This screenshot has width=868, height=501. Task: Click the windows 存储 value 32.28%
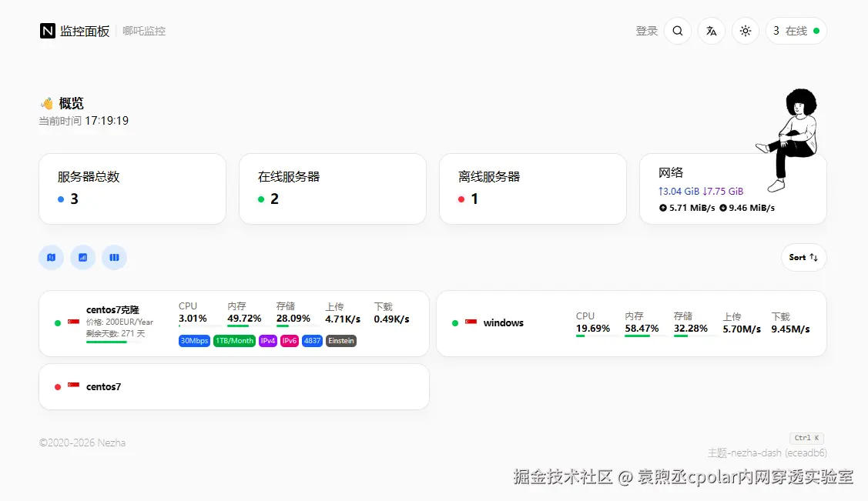(690, 329)
